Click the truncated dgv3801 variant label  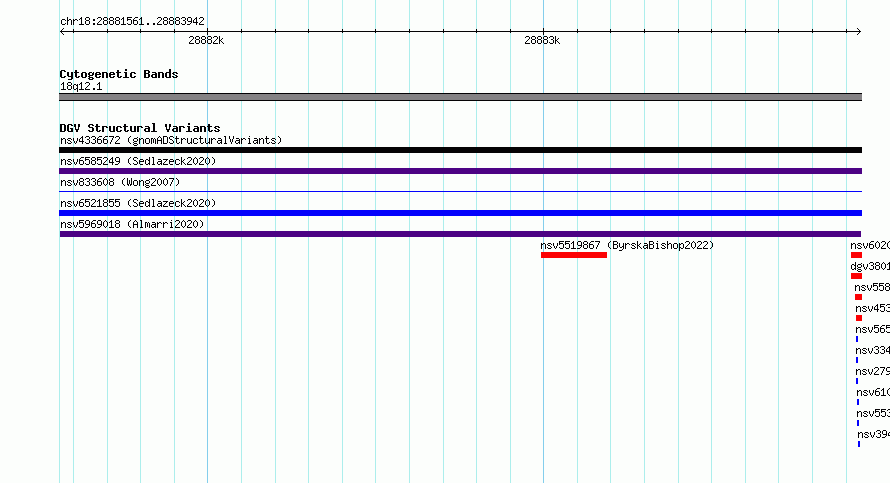pyautogui.click(x=870, y=266)
